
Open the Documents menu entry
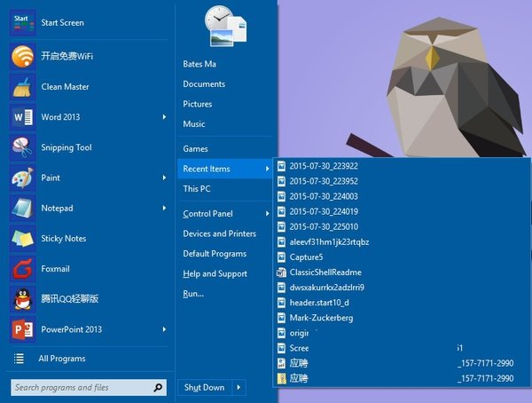[x=204, y=84]
